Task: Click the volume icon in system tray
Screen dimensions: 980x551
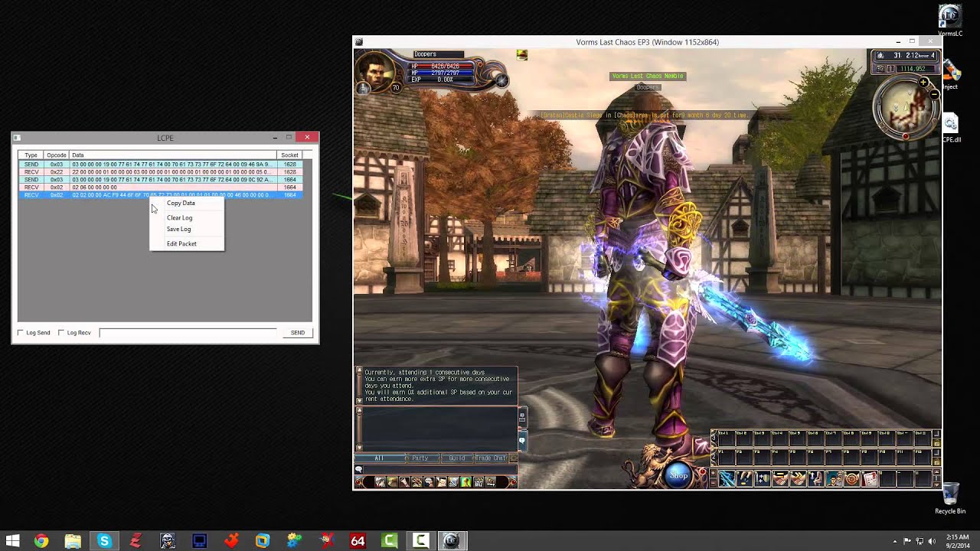Action: pos(932,541)
